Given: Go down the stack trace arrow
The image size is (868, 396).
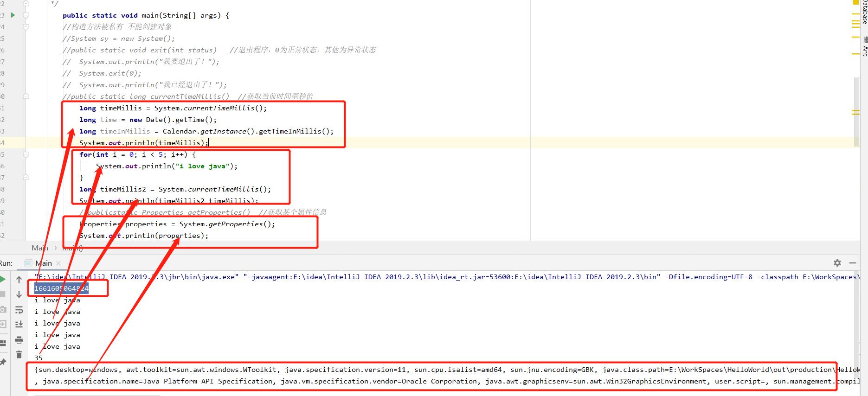Looking at the screenshot, I should coord(19,294).
